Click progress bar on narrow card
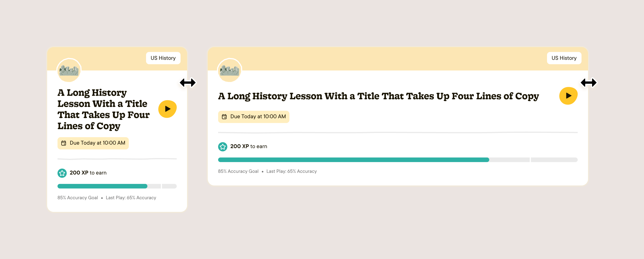Image resolution: width=644 pixels, height=259 pixels. click(117, 186)
